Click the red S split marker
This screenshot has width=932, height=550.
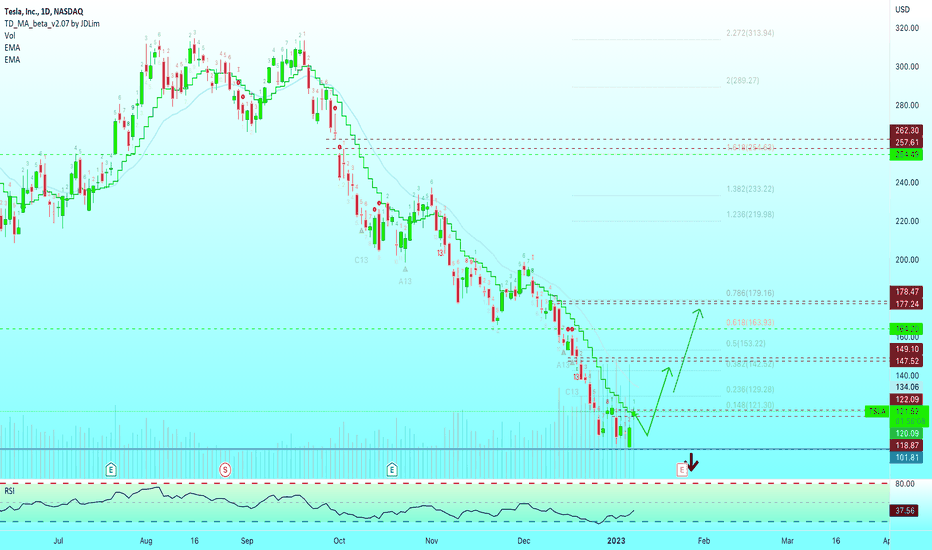[x=225, y=470]
